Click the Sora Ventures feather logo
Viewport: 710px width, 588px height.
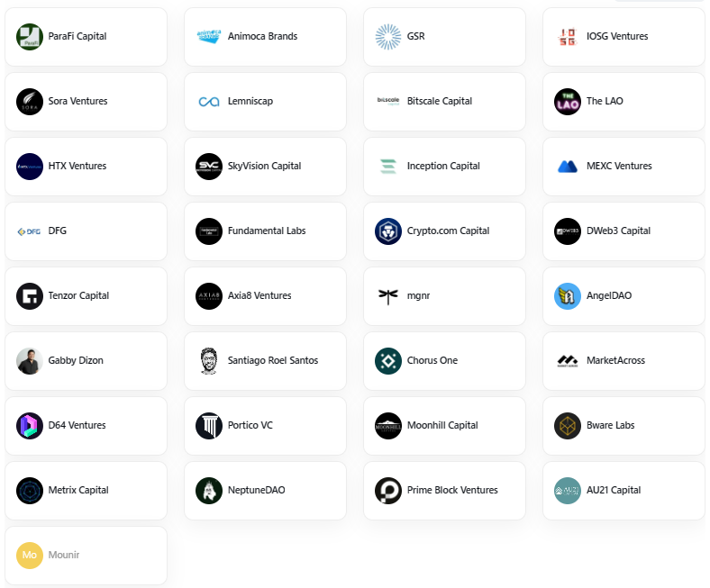click(x=30, y=102)
